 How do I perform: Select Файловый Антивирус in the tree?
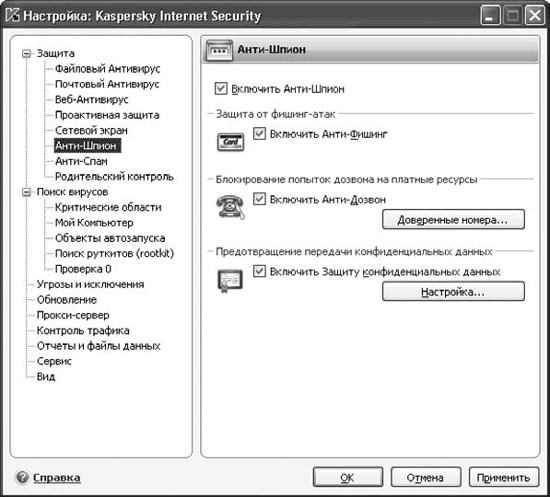[x=107, y=68]
